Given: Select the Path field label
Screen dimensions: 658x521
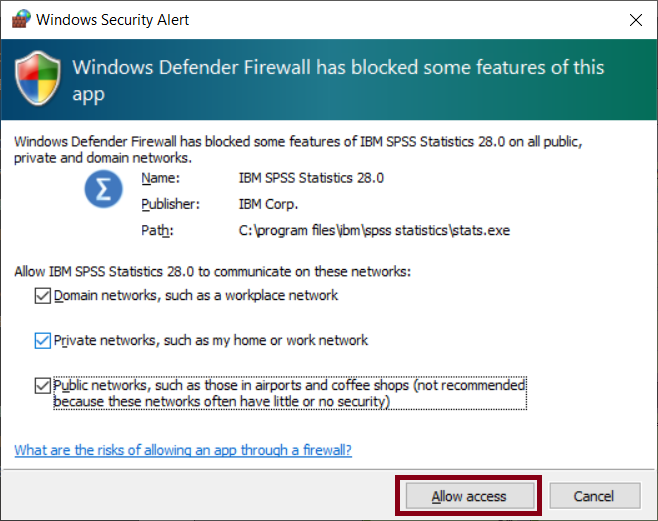Looking at the screenshot, I should point(155,231).
